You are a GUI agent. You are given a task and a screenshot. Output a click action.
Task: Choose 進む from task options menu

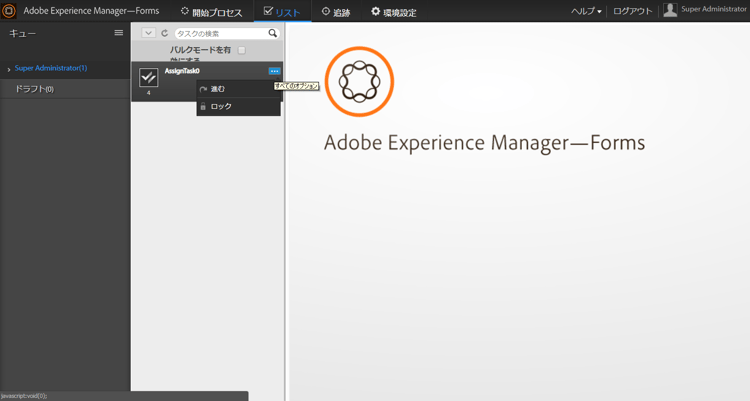(238, 89)
